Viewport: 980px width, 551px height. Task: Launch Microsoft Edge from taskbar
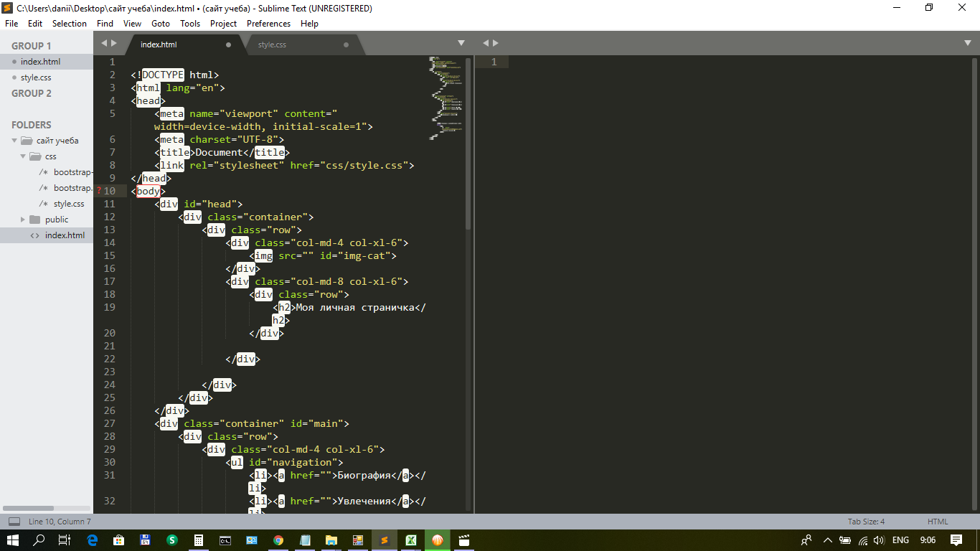pos(93,540)
